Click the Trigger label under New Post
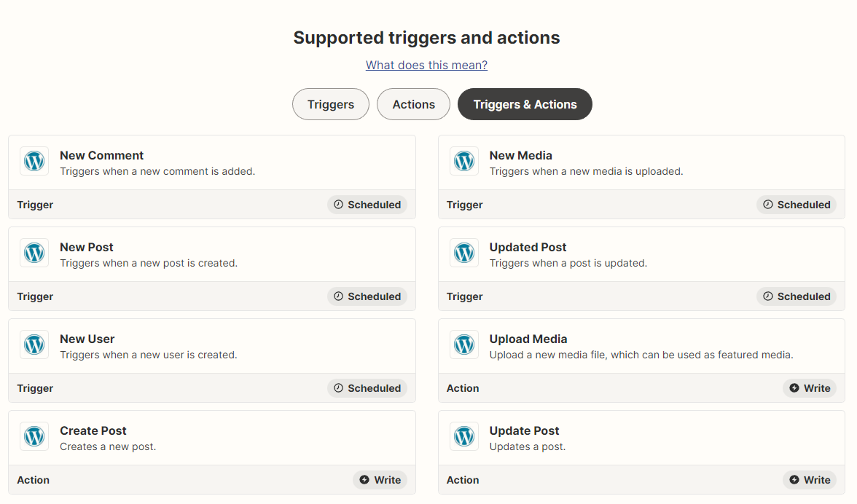This screenshot has height=504, width=857. pos(35,296)
